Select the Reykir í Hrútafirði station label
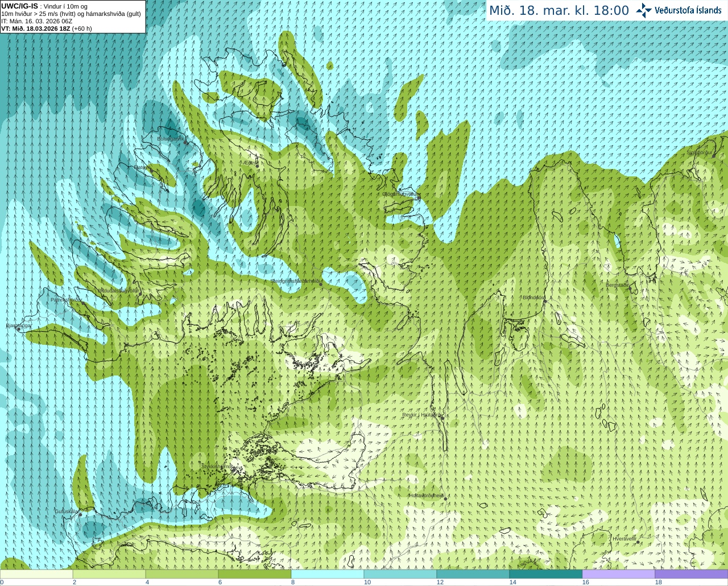This screenshot has height=586, width=728. point(422,415)
